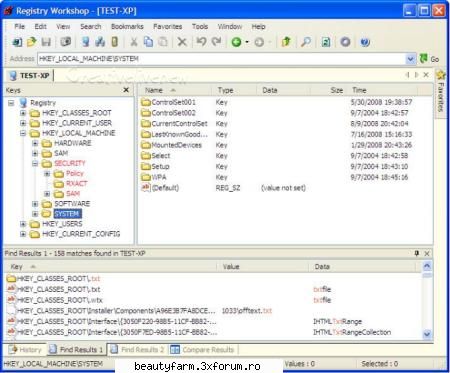Collapse HKEY_LOCAL_MACHINE tree node
The width and height of the screenshot is (450, 373).
coord(23,133)
